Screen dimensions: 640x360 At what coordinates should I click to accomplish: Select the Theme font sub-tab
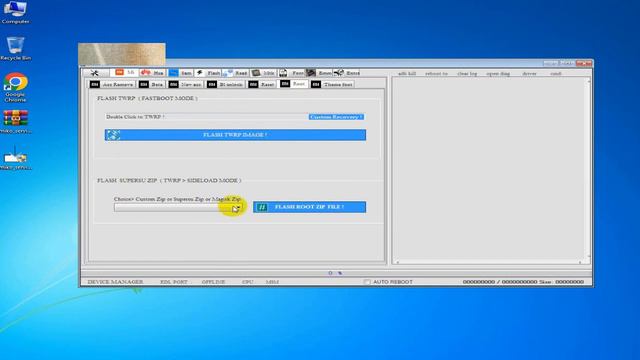click(x=332, y=84)
